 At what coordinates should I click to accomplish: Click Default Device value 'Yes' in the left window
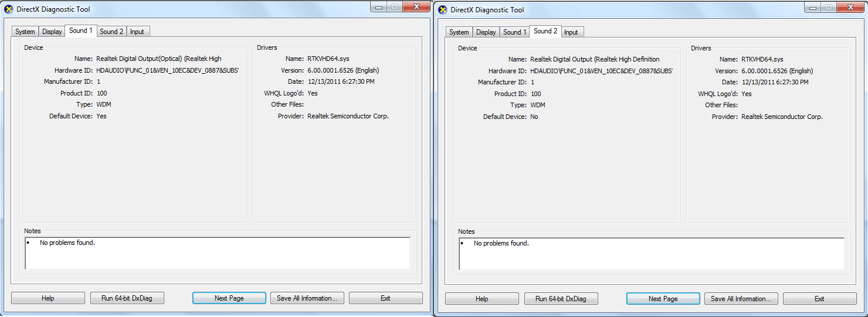click(x=101, y=116)
